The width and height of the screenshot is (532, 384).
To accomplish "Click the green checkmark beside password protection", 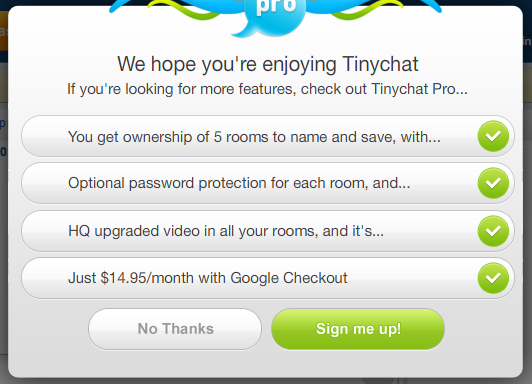I will coord(493,183).
